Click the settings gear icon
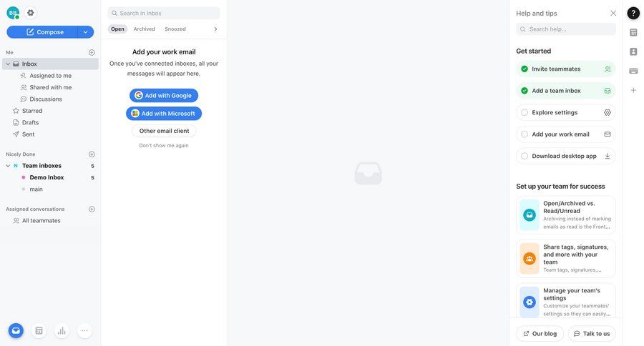644x346 pixels. pyautogui.click(x=30, y=13)
